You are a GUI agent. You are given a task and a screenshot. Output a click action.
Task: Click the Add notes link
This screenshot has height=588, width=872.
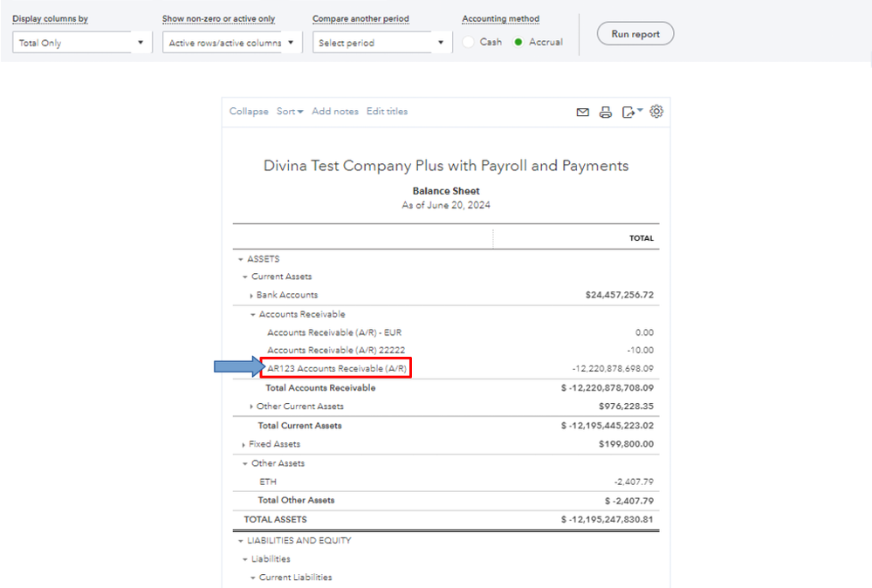(x=335, y=112)
